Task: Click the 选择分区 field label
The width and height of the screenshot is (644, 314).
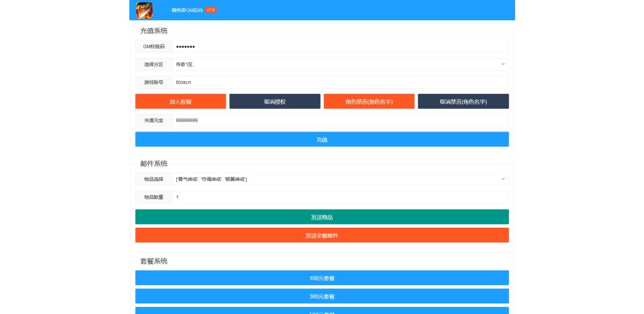Action: (154, 65)
